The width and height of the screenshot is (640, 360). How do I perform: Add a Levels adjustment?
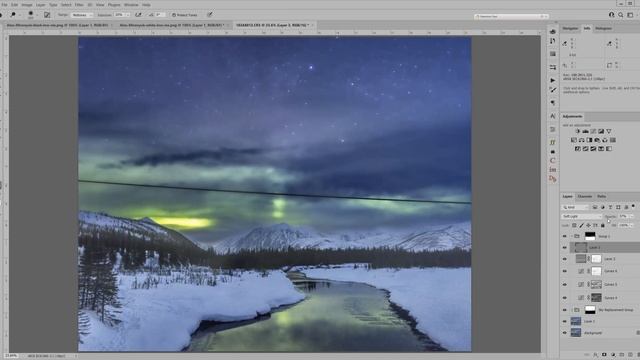coord(585,131)
